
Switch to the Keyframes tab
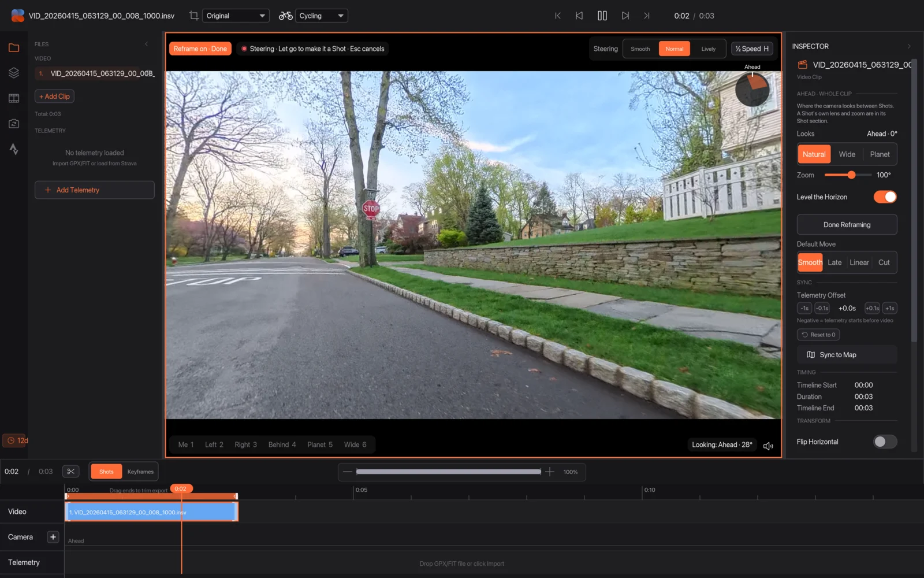[x=140, y=472]
